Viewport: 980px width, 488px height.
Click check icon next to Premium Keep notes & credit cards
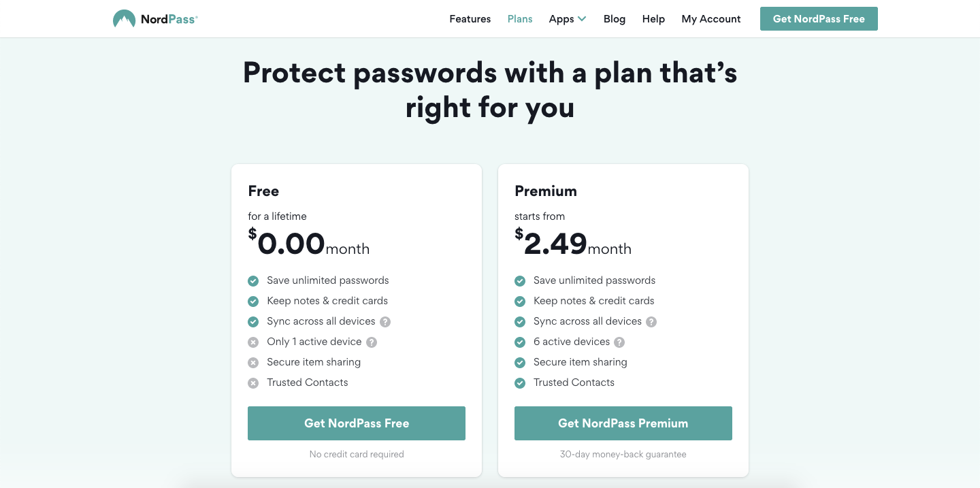point(520,302)
